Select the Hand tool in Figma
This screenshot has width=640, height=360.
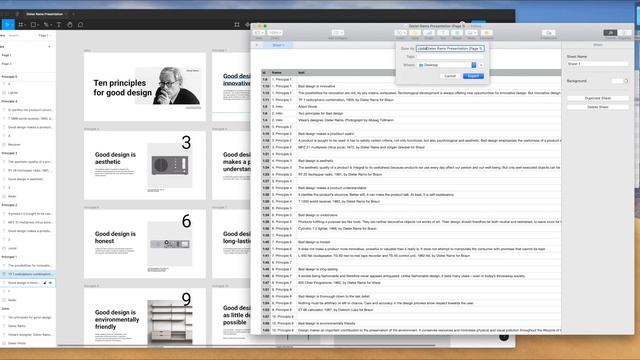pos(70,24)
